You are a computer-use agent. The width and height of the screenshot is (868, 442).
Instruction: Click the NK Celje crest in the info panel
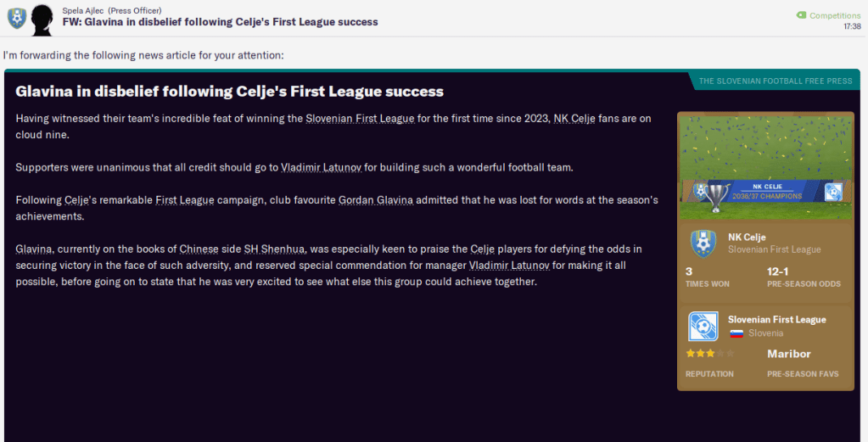click(x=702, y=243)
